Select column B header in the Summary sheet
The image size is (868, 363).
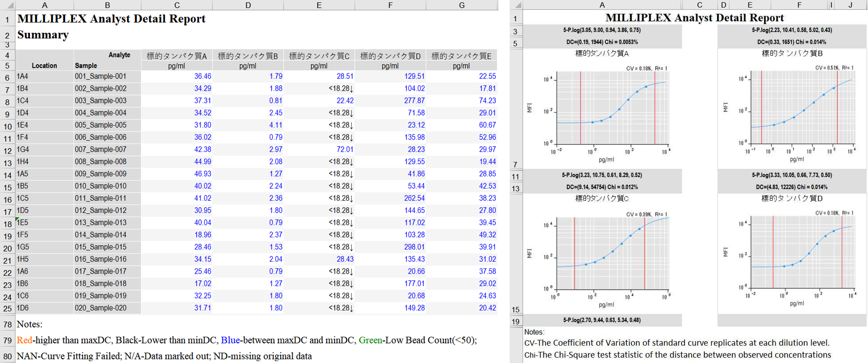(x=107, y=5)
